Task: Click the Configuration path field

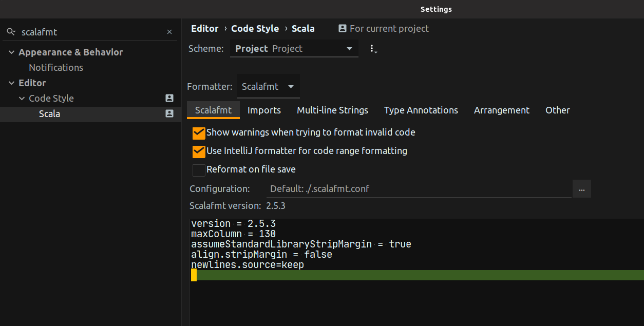Action: [419, 189]
